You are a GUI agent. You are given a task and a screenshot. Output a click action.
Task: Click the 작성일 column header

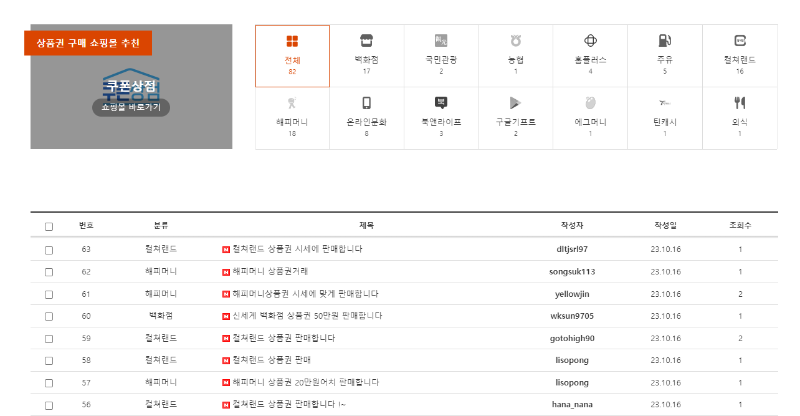665,225
